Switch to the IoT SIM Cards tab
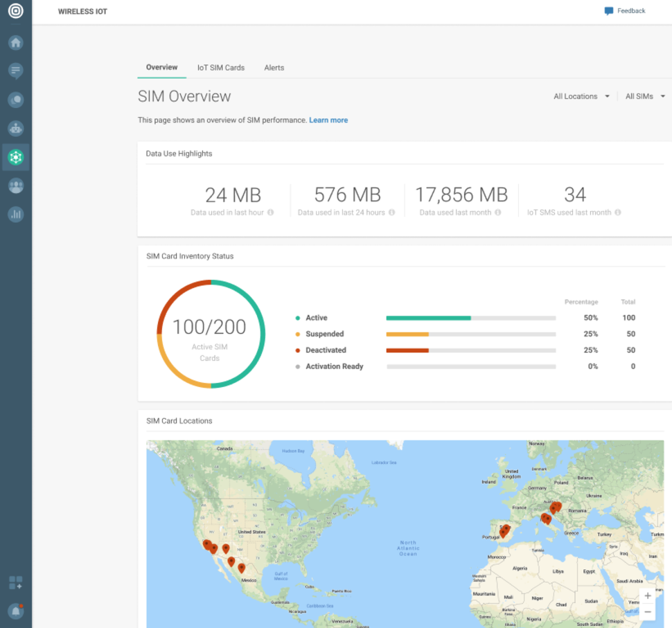This screenshot has width=672, height=628. coord(220,68)
